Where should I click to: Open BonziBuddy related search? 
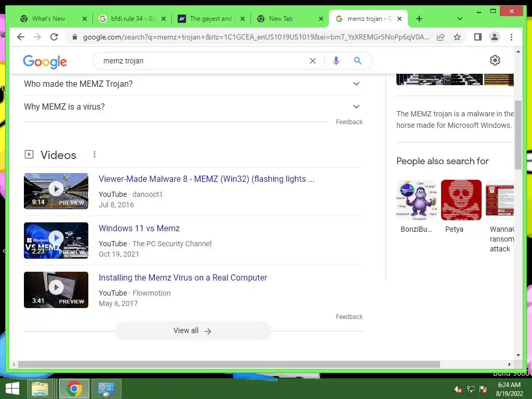(417, 206)
